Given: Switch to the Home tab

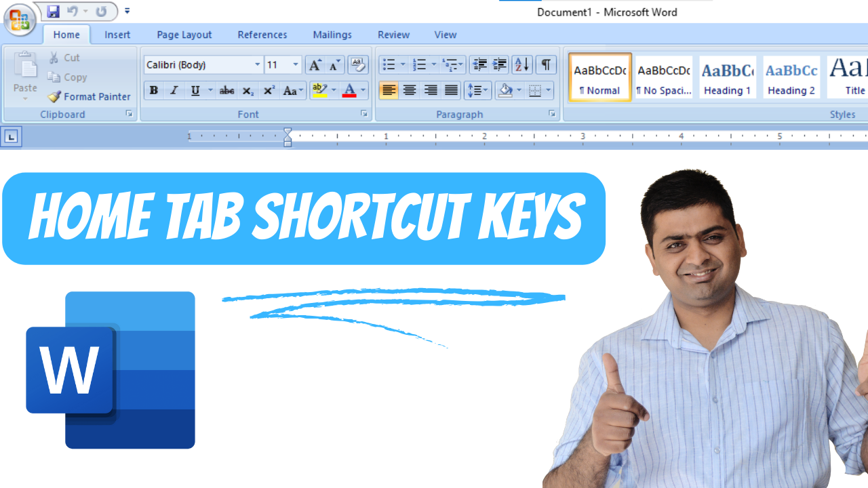Looking at the screenshot, I should (66, 35).
